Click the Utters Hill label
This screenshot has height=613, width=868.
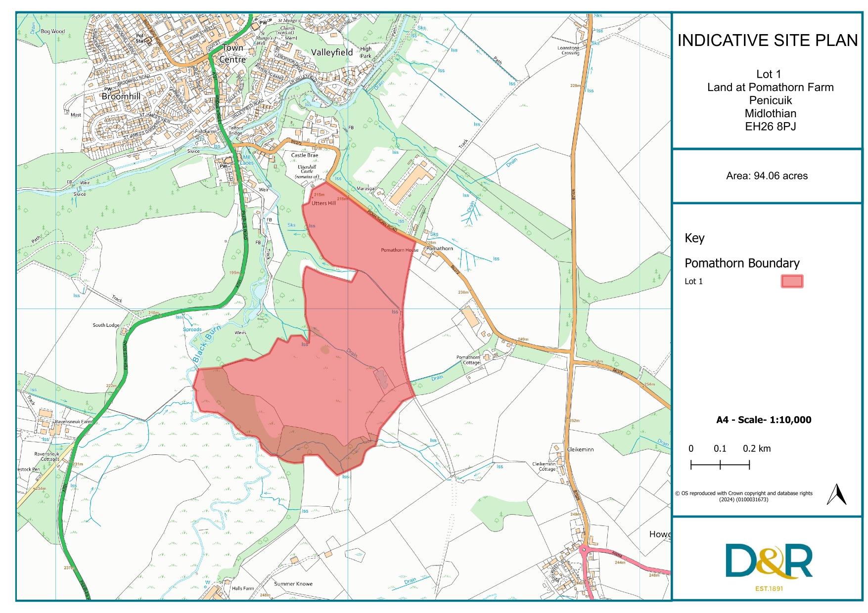pyautogui.click(x=323, y=203)
